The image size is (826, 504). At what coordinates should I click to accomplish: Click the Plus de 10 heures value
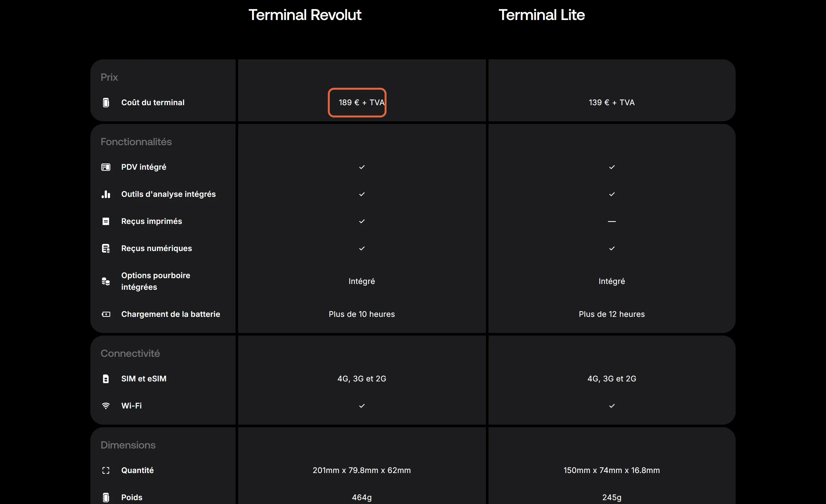[362, 314]
